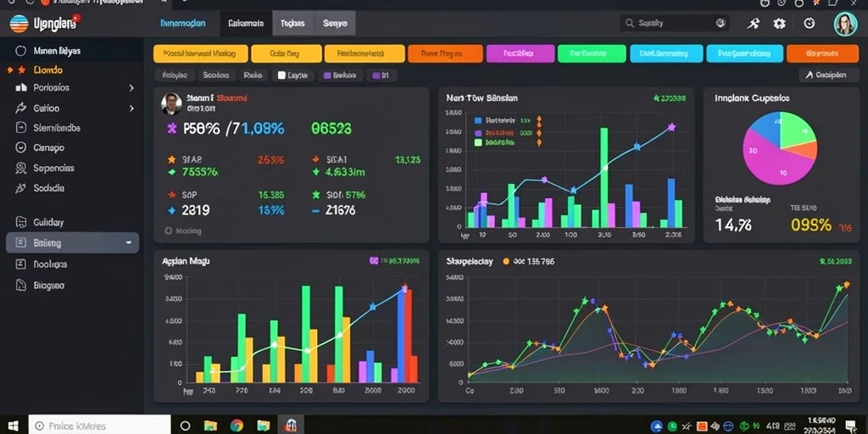Toggle the first purple square filter chip

pyautogui.click(x=340, y=75)
